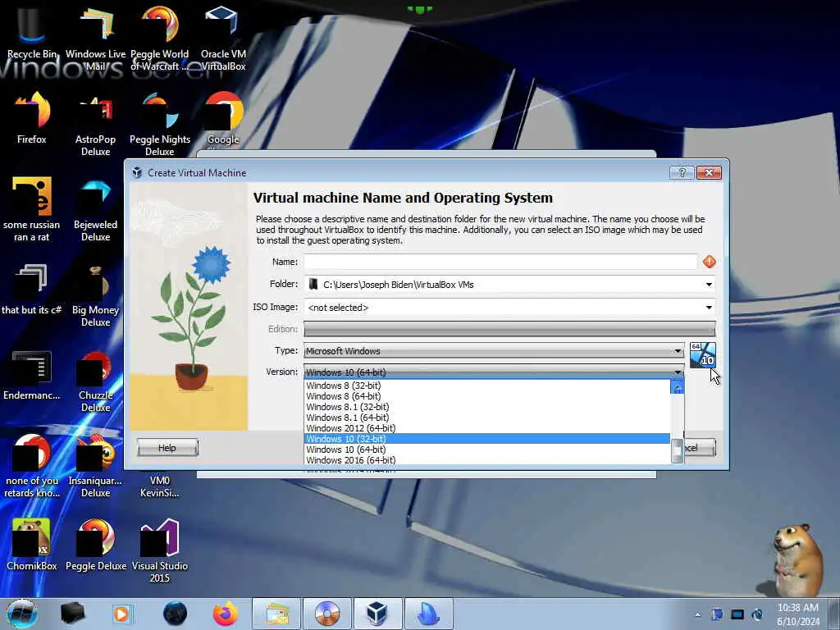This screenshot has width=840, height=630.
Task: Click the taskbar clock showing 10:38 AM
Action: (x=798, y=614)
